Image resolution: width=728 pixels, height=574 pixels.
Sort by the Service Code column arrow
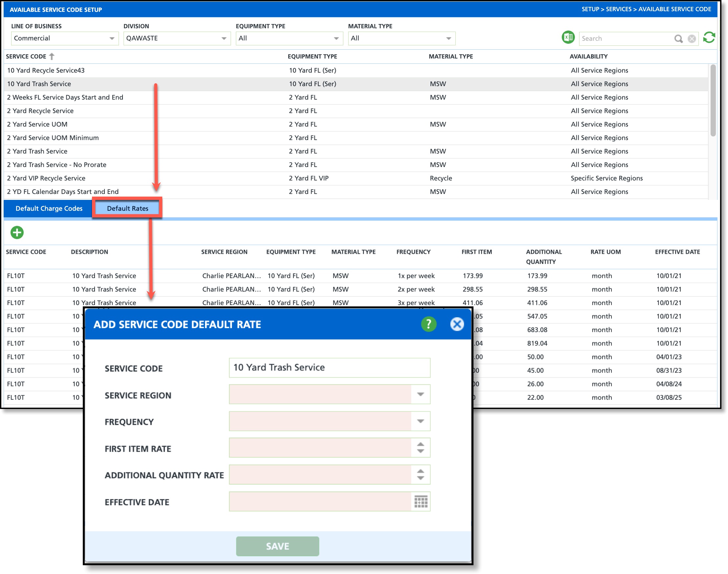(x=52, y=56)
